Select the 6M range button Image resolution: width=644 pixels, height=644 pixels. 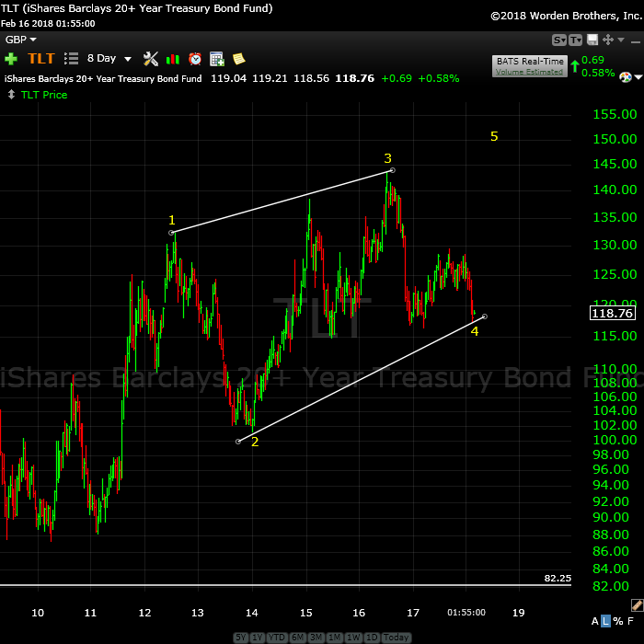coord(297,637)
